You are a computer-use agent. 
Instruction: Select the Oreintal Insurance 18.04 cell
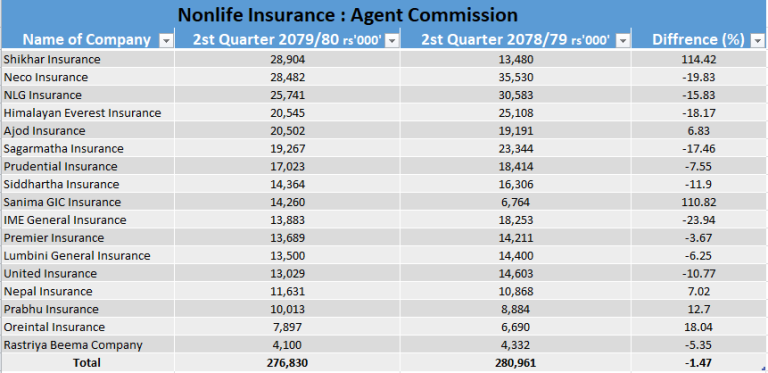tap(699, 327)
